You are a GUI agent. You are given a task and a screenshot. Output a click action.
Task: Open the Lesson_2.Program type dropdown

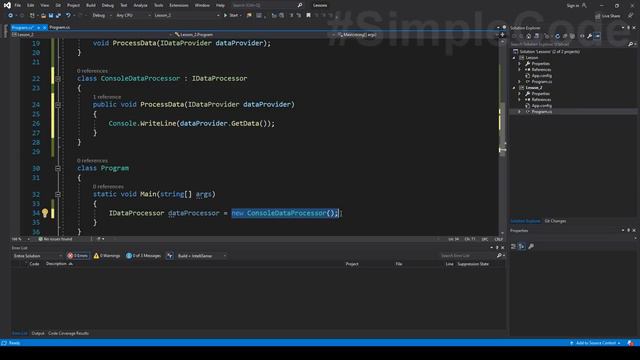coord(254,35)
